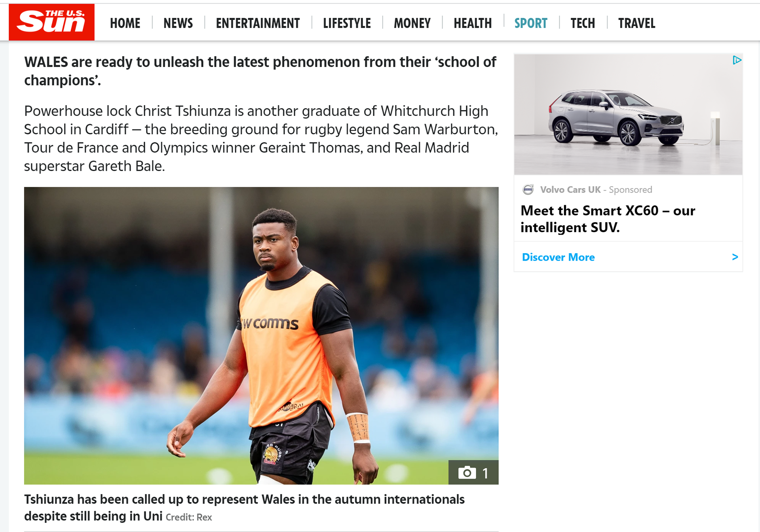Image resolution: width=760 pixels, height=532 pixels.
Task: Open the Volvo XC60 car ad image
Action: (x=628, y=114)
